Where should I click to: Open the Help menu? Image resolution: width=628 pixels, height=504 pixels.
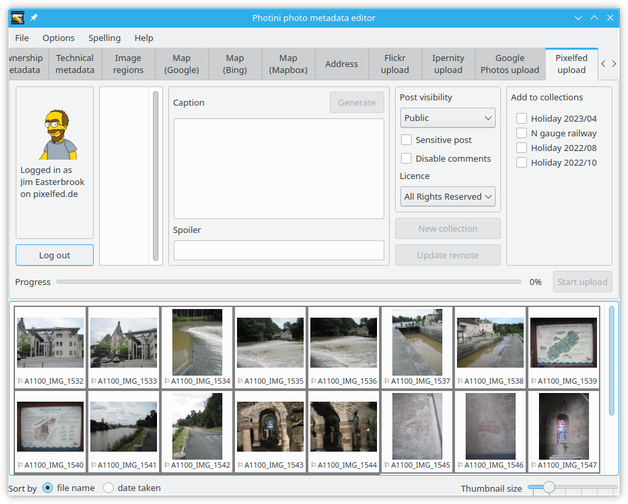point(144,38)
